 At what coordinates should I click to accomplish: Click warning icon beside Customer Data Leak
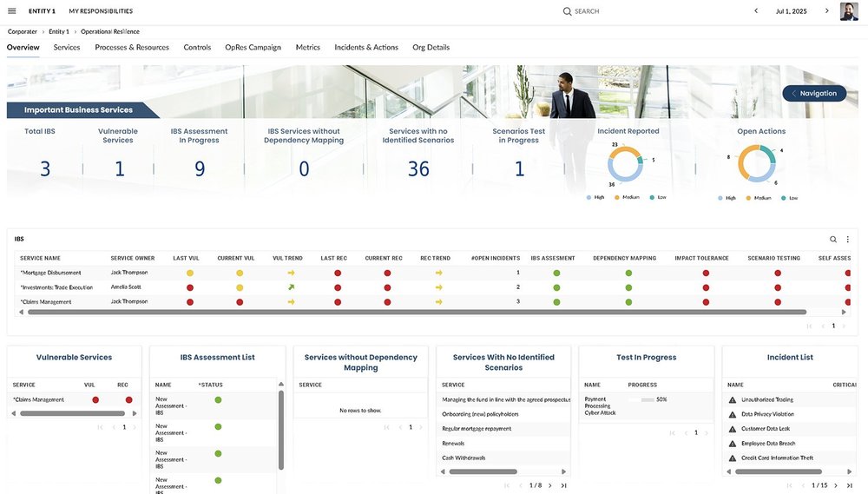[x=732, y=429]
